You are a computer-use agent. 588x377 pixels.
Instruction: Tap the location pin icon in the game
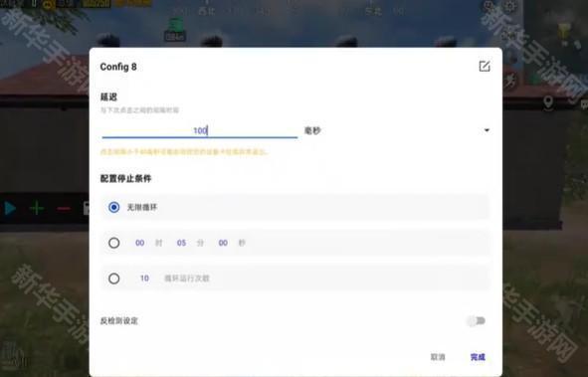(x=548, y=102)
